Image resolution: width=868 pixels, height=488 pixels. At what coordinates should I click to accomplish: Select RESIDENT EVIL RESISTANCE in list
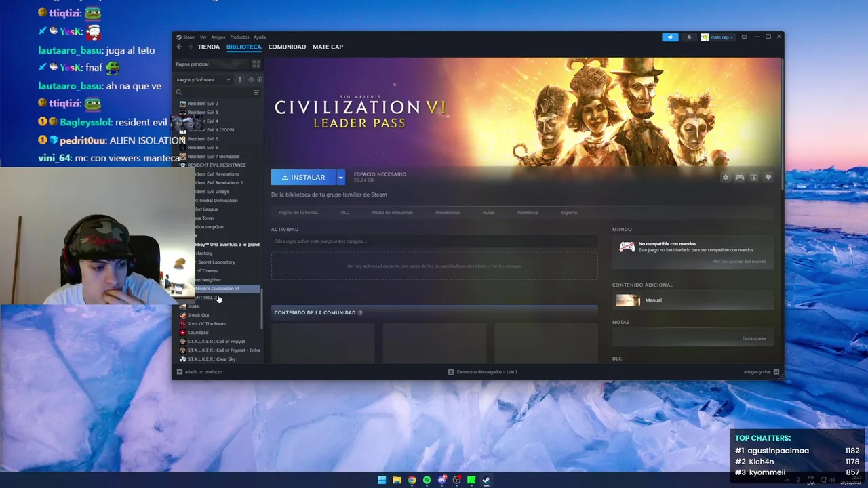[218, 165]
